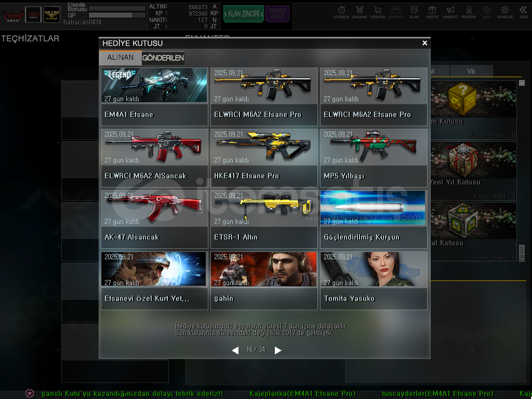Screen dimensions: 532x399
Task: Click the Etkinlik Bonusu progress bar
Action: (117, 8)
